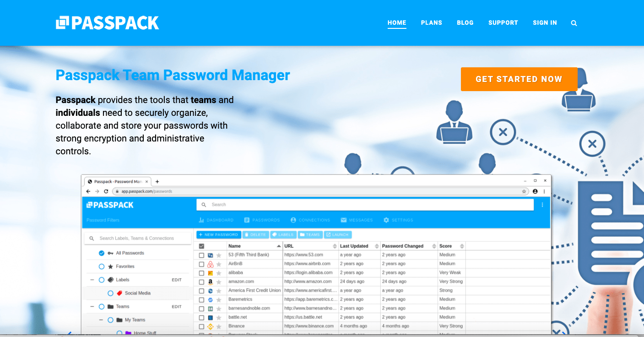Select the Teams filter radio
The width and height of the screenshot is (644, 337).
click(x=102, y=307)
